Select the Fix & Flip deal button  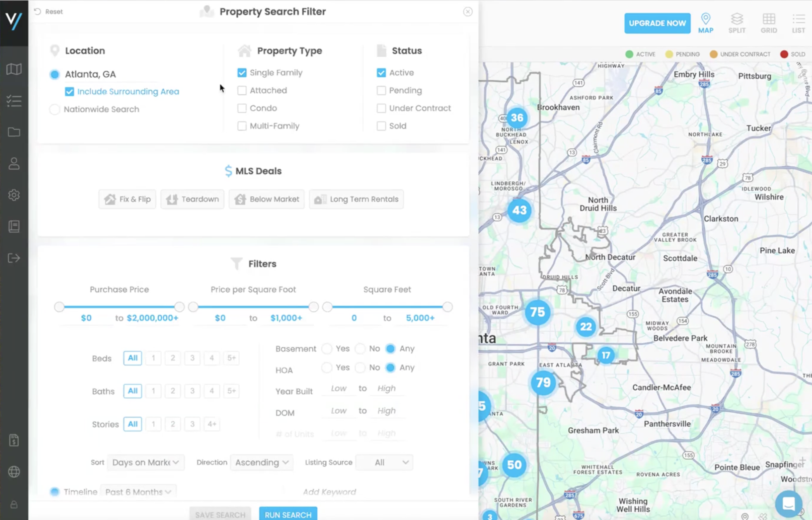coord(127,199)
